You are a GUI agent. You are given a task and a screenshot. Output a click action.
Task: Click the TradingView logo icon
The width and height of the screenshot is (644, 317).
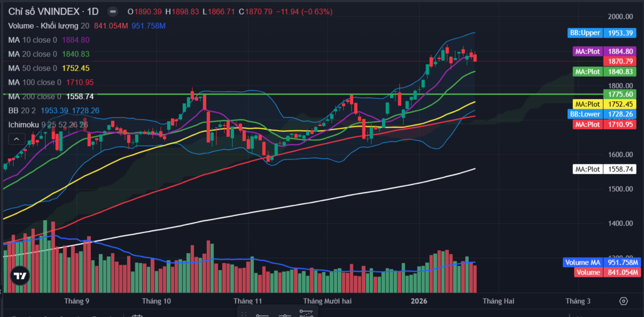[20, 276]
